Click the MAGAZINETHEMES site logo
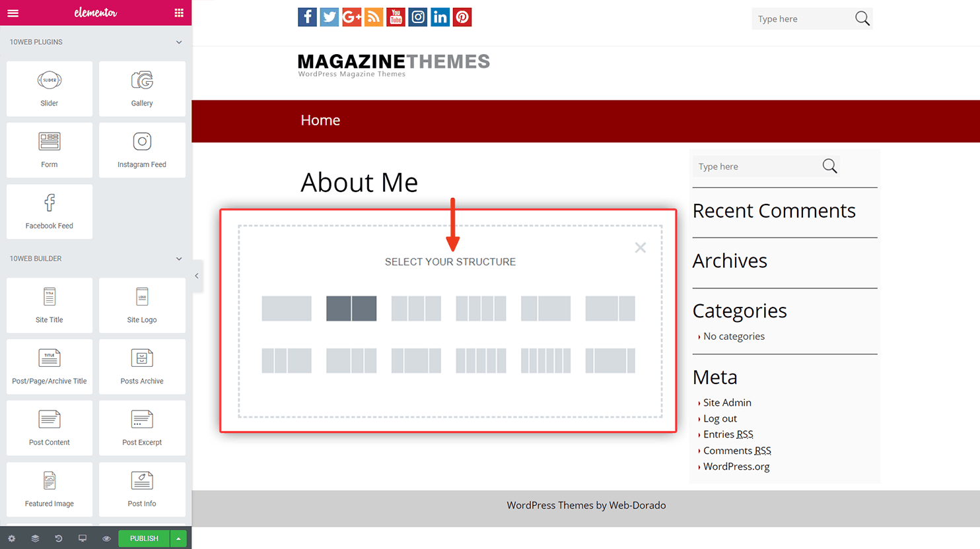Image resolution: width=980 pixels, height=549 pixels. click(394, 65)
